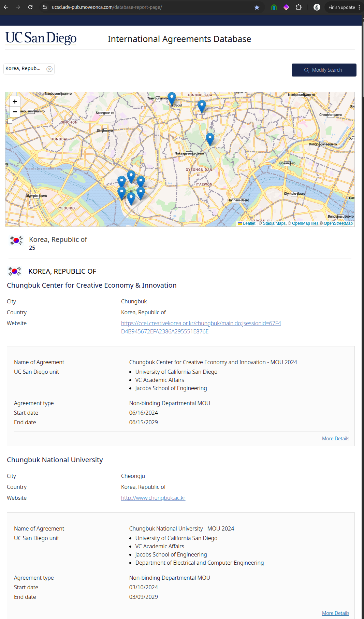Click the map marker below Jongno 3-ga
The image size is (364, 619).
pyautogui.click(x=202, y=107)
